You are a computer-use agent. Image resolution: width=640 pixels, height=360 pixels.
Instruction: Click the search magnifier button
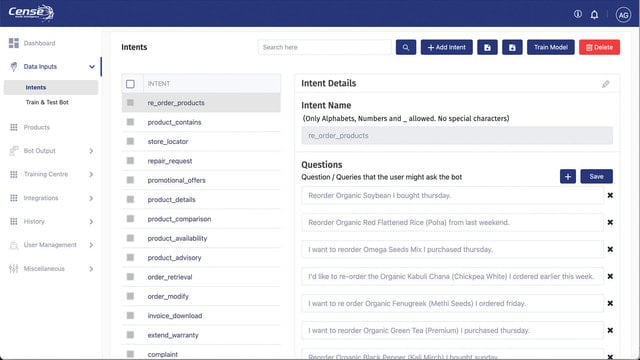(x=406, y=47)
